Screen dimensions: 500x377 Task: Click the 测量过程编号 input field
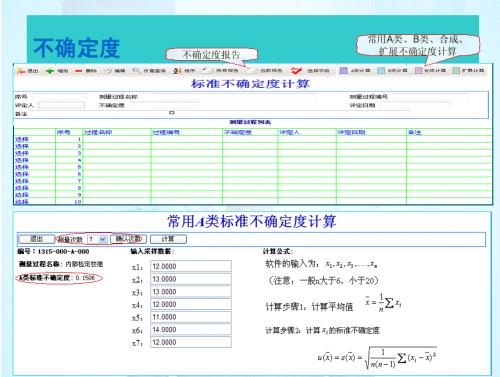pos(430,97)
